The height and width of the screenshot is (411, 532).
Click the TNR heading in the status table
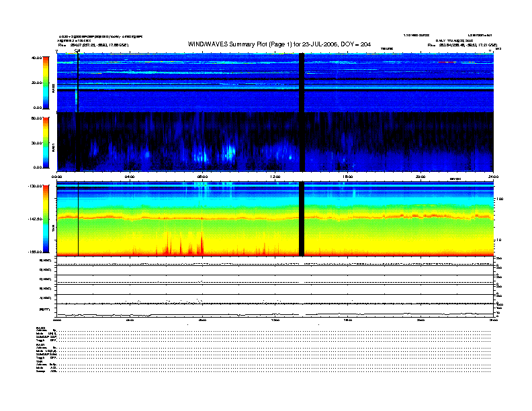39,361
